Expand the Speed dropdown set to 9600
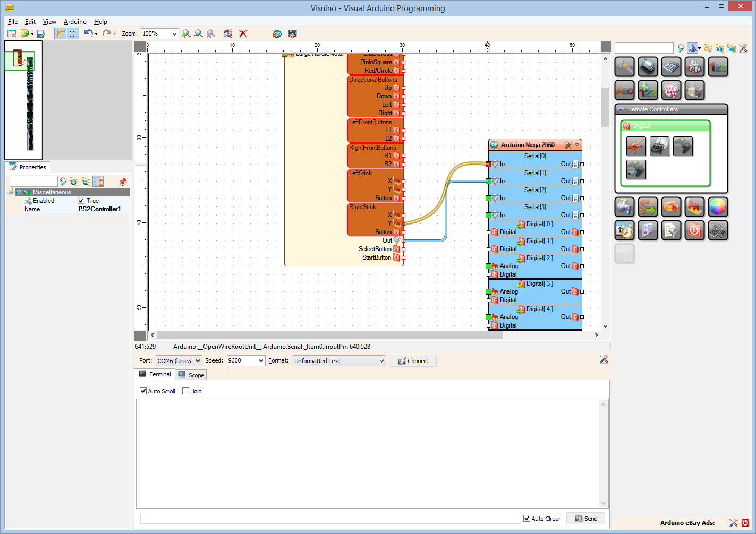756x534 pixels. coord(260,360)
